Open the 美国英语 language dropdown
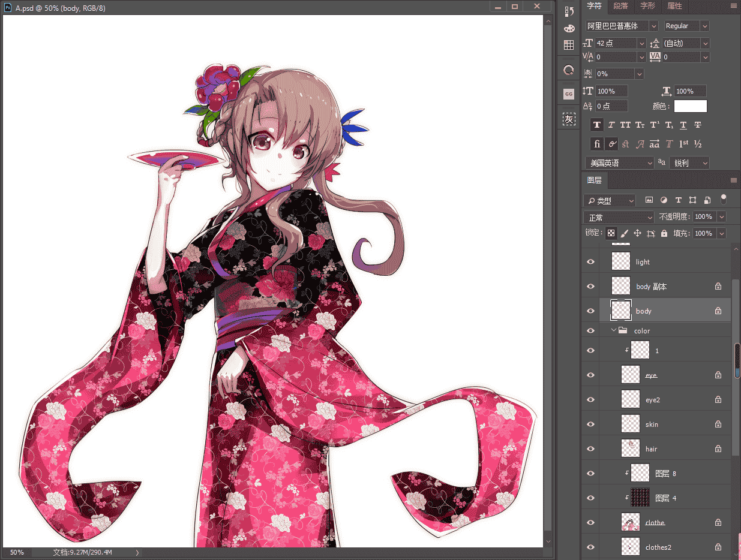Image resolution: width=741 pixels, height=560 pixels. [x=619, y=163]
